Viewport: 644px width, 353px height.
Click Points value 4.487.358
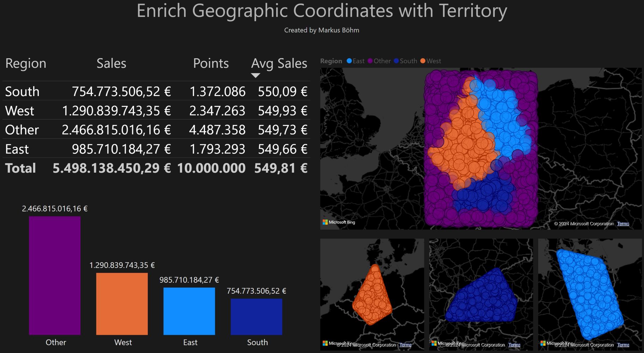coord(217,130)
